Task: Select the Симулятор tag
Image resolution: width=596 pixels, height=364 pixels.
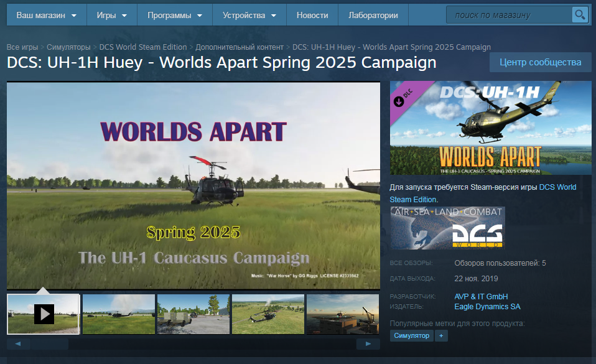Action: click(x=412, y=335)
